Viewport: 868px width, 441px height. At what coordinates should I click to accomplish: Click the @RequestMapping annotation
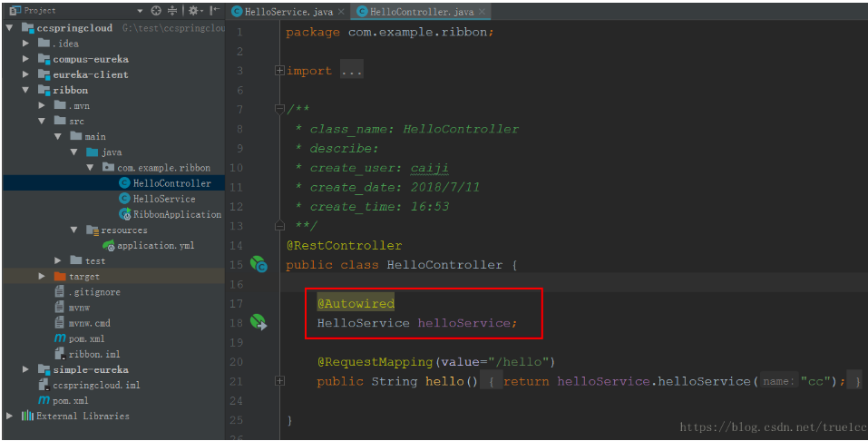click(x=375, y=362)
